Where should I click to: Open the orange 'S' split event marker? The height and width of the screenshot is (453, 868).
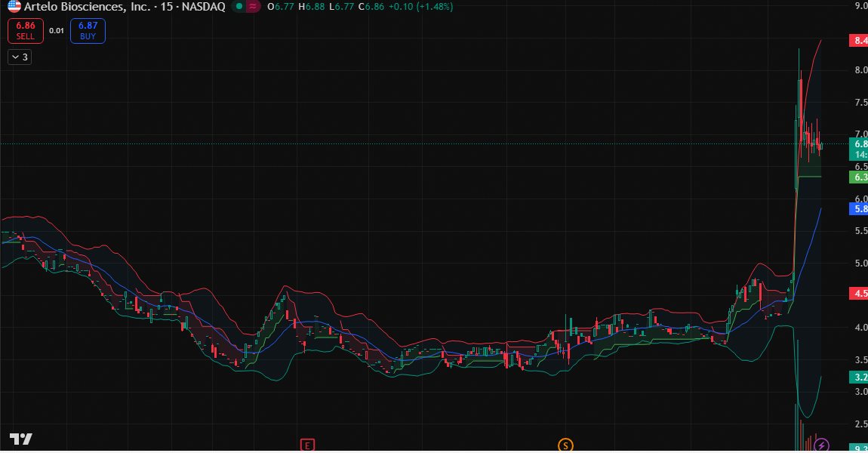pyautogui.click(x=565, y=445)
